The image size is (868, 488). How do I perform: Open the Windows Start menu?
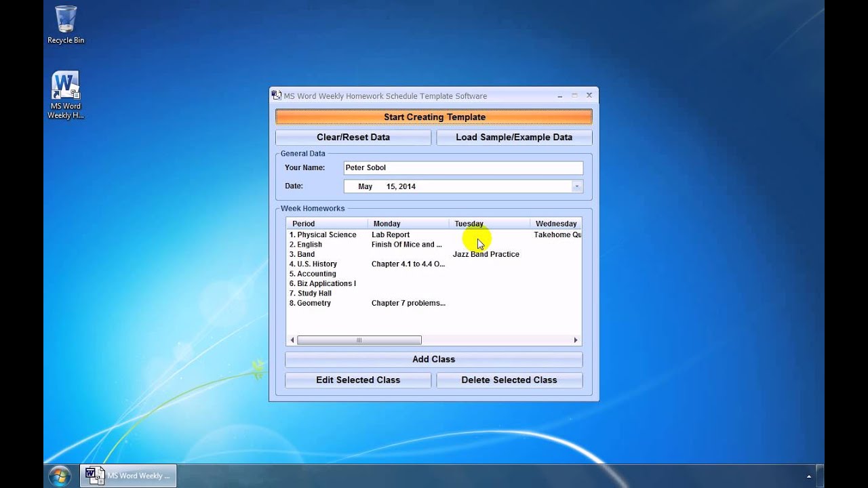(x=60, y=476)
